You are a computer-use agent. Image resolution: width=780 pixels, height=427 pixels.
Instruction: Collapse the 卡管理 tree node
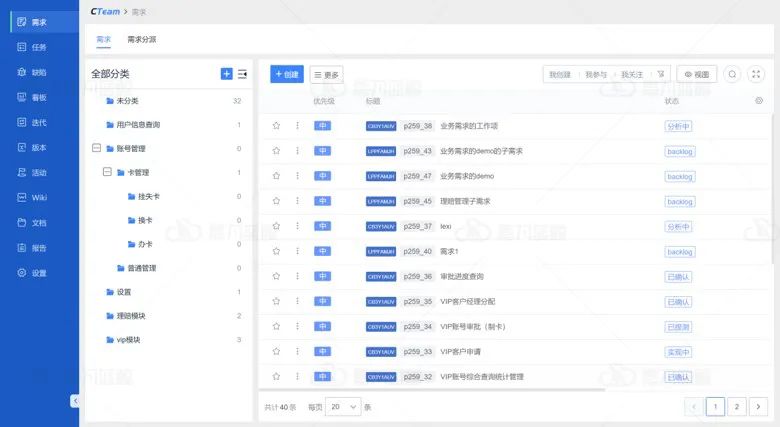[x=107, y=172]
